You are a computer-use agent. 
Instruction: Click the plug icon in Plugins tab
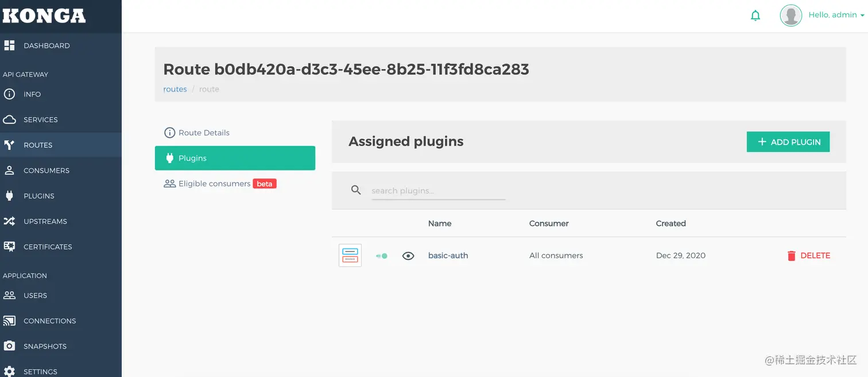169,158
